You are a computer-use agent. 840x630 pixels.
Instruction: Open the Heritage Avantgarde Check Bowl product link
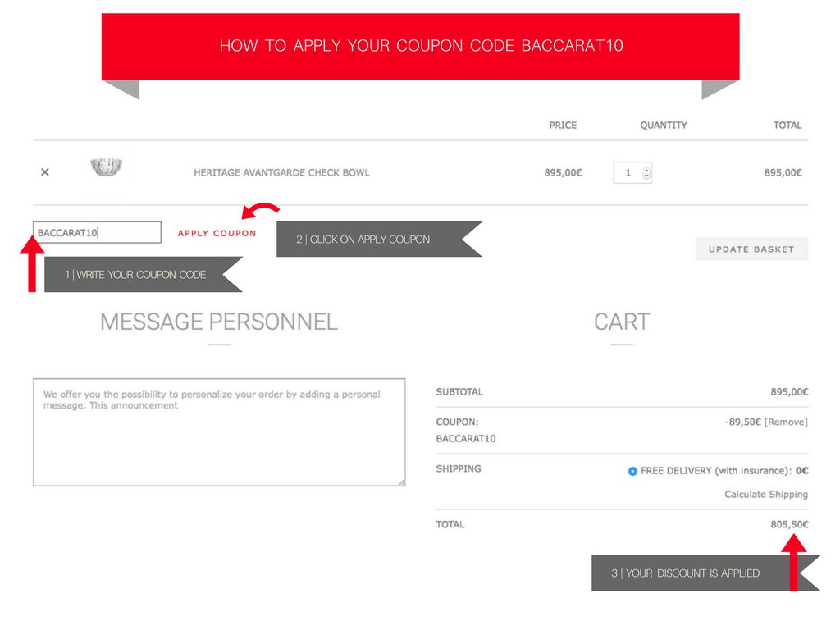tap(281, 173)
